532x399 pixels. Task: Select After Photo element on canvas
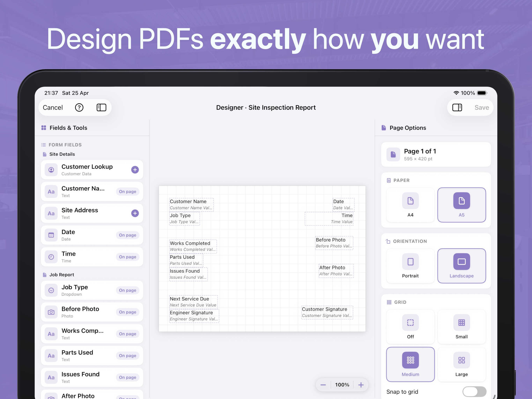pyautogui.click(x=336, y=271)
